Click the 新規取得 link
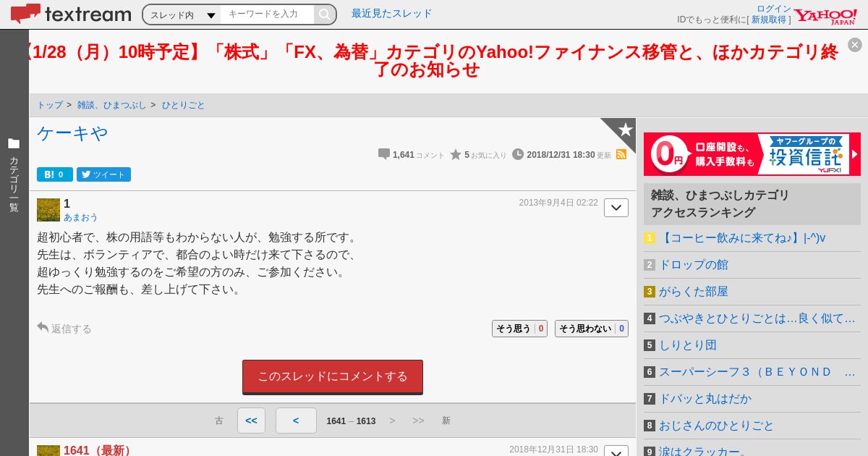Viewport: 868px width, 456px height. 768,20
